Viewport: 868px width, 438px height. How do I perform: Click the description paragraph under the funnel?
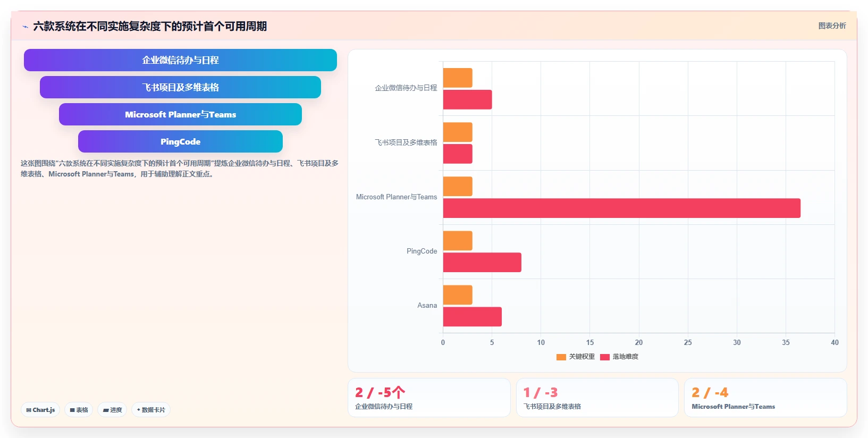tap(180, 169)
